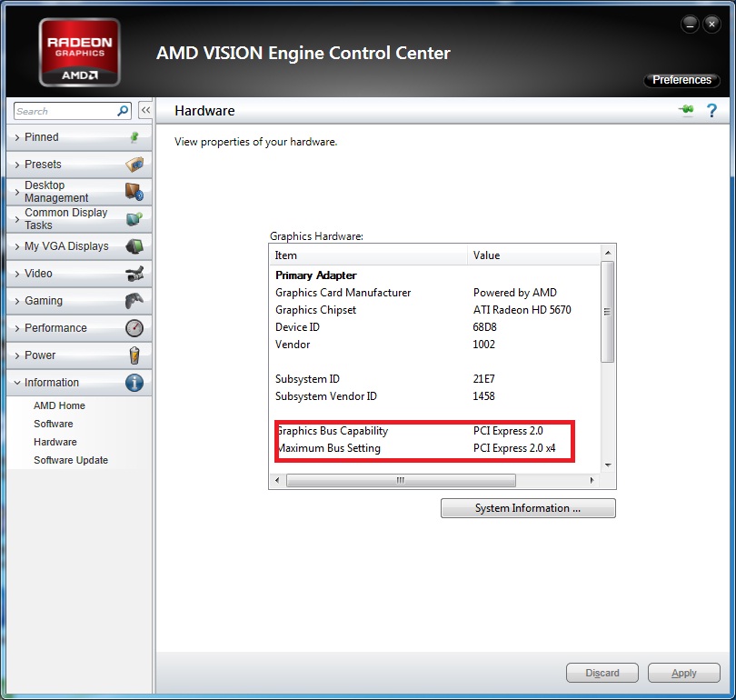Pin this page using the green pushpin icon
The height and width of the screenshot is (700, 736).
(686, 110)
